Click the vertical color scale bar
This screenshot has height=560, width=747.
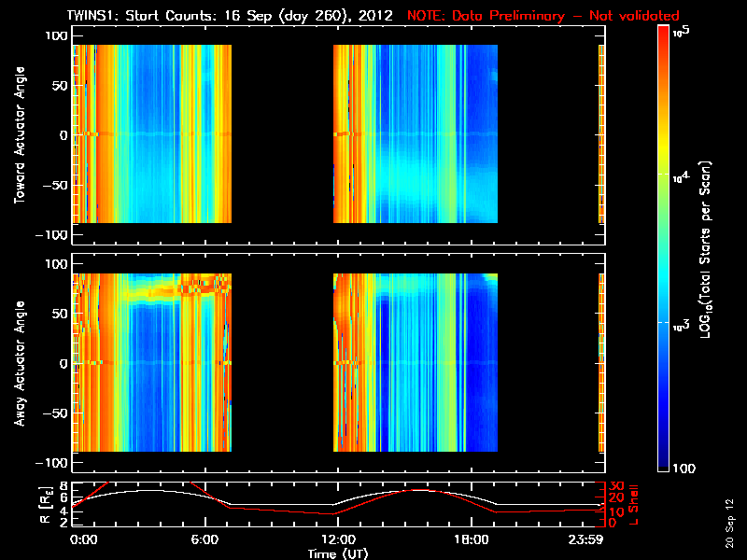coord(664,249)
